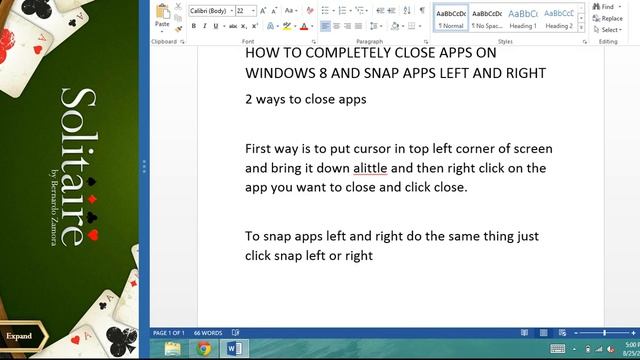The height and width of the screenshot is (360, 640).
Task: Expand the Styles gallery More arrow
Action: coord(581,28)
